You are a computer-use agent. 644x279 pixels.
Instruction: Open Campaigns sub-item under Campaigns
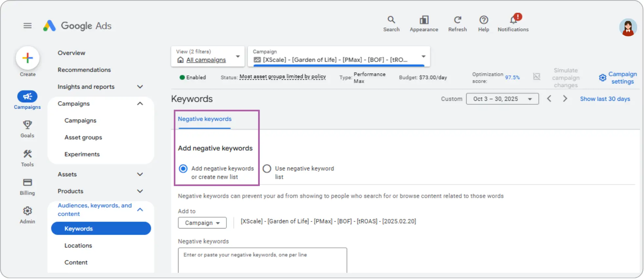pos(80,120)
